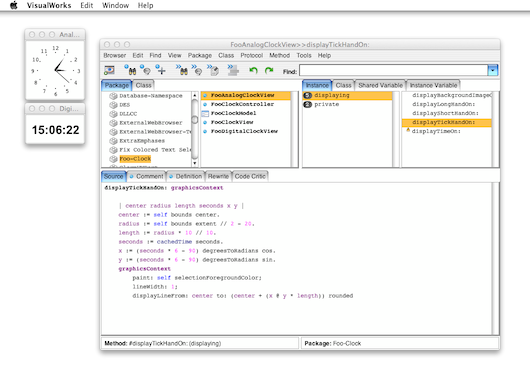Viewport: 530px width, 385px height.
Task: Open the View menu
Action: click(174, 55)
